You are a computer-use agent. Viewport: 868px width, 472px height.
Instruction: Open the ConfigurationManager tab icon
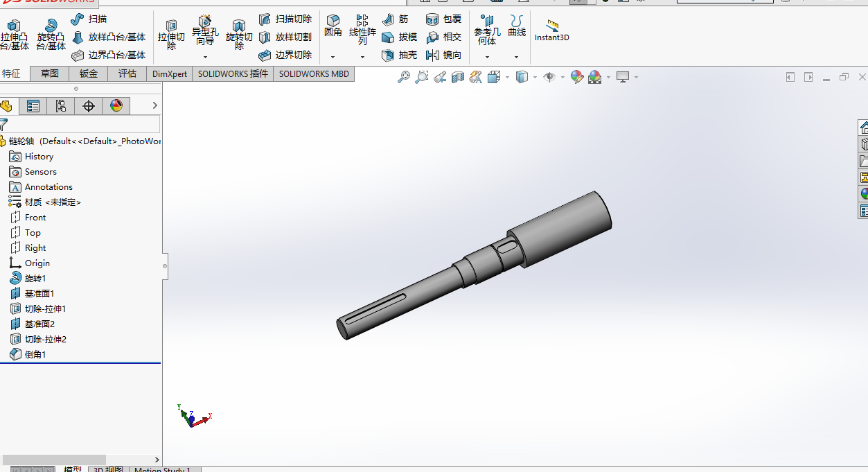coord(61,105)
